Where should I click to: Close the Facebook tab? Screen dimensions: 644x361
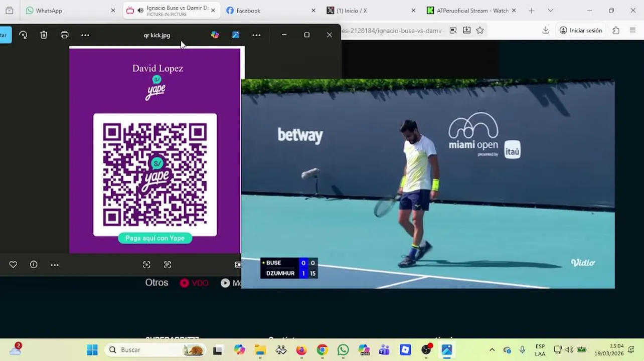(313, 11)
